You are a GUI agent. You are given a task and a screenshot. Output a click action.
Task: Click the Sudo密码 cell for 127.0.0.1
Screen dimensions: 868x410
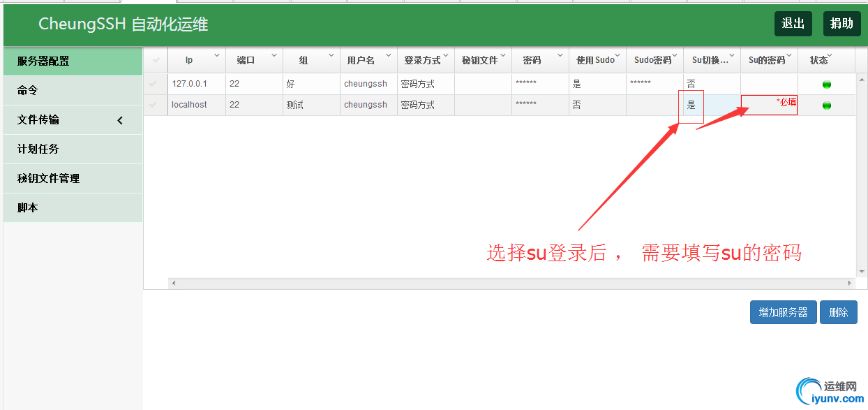point(654,84)
